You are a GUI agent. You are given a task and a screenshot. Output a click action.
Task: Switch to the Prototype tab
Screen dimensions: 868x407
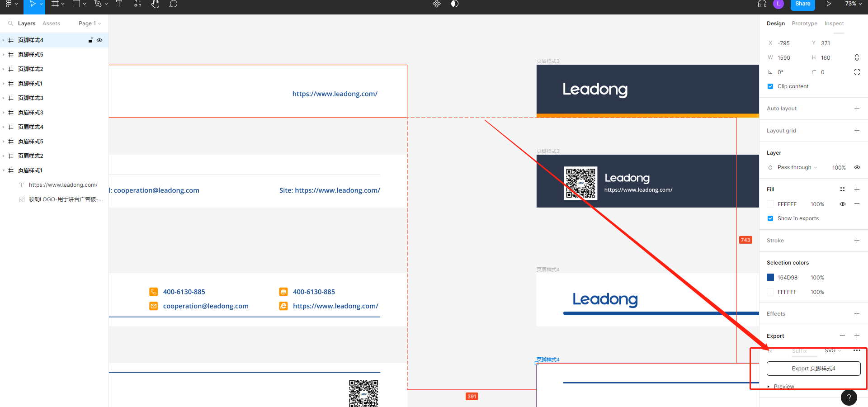(x=804, y=24)
